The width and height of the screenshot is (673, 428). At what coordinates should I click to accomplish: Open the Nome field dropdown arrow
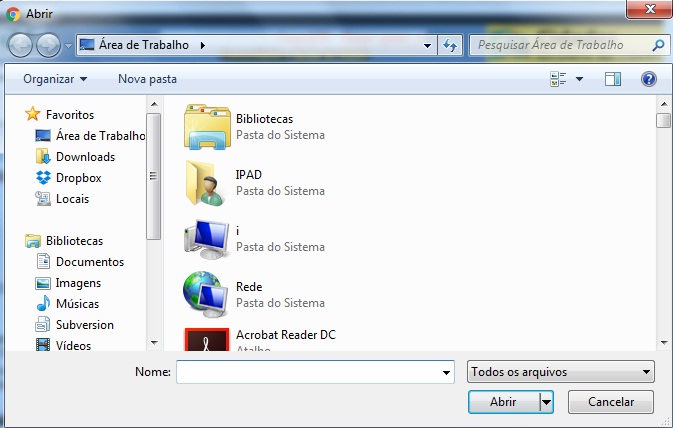[x=446, y=373]
